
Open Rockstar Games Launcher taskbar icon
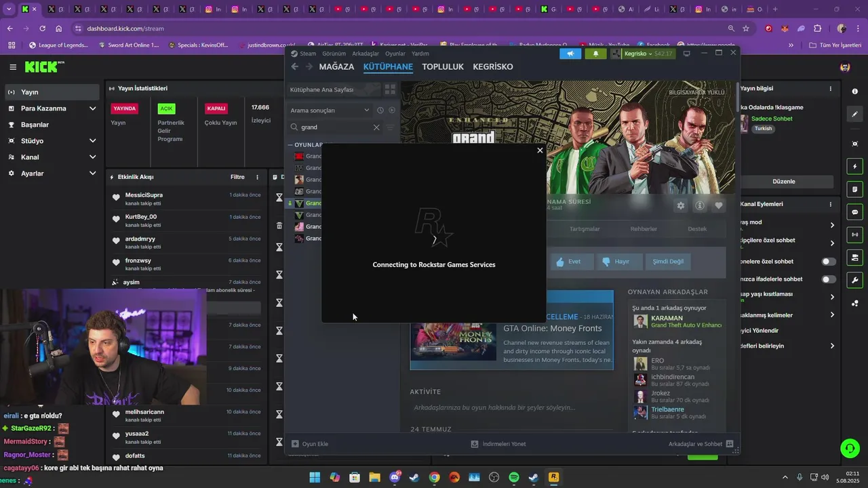553,477
